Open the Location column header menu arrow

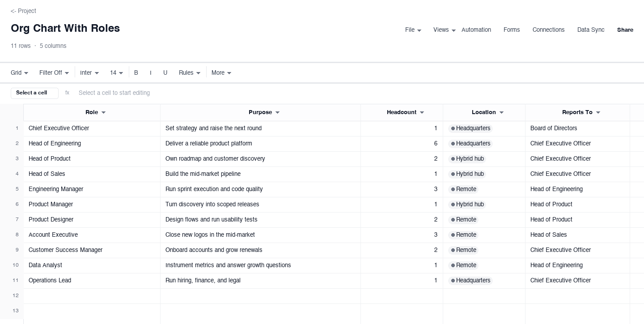pyautogui.click(x=501, y=113)
